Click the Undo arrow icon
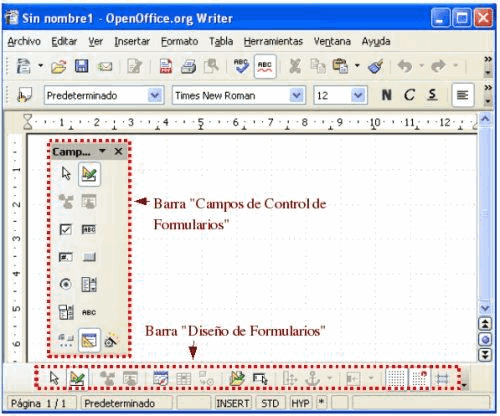 404,66
